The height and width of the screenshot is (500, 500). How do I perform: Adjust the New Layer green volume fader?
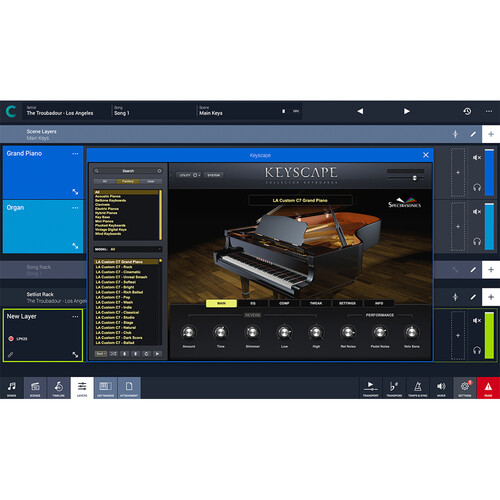point(489,335)
